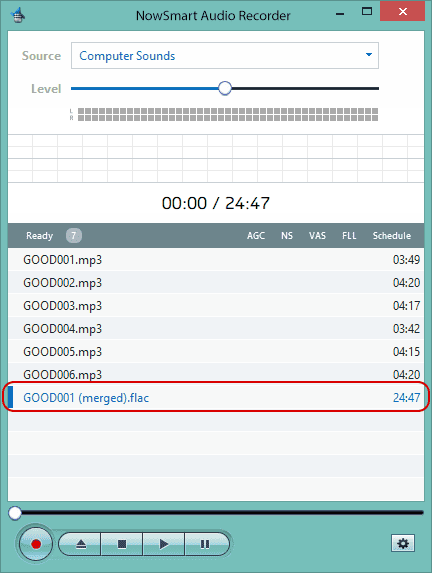Select GOOD001 (merged).flac file
The width and height of the screenshot is (432, 573).
[x=216, y=397]
